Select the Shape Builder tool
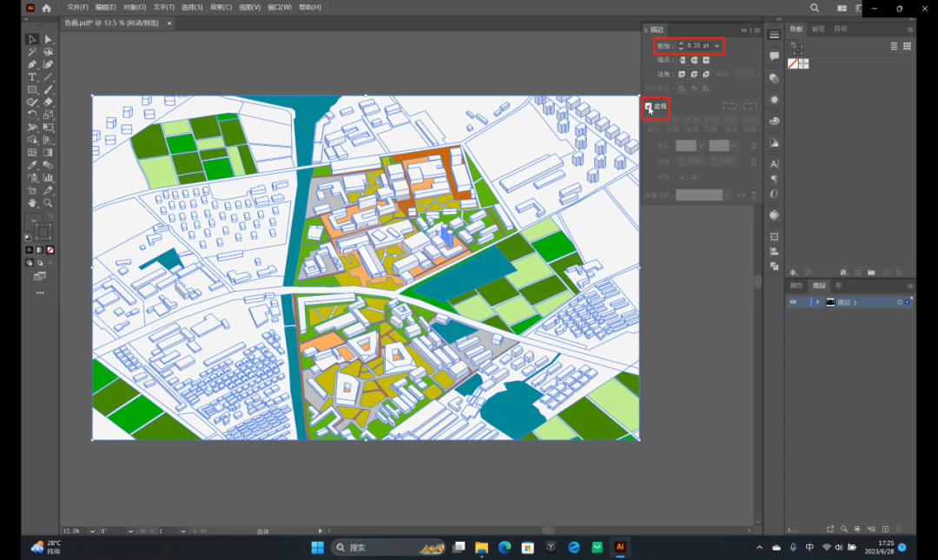938x560 pixels. pos(32,140)
